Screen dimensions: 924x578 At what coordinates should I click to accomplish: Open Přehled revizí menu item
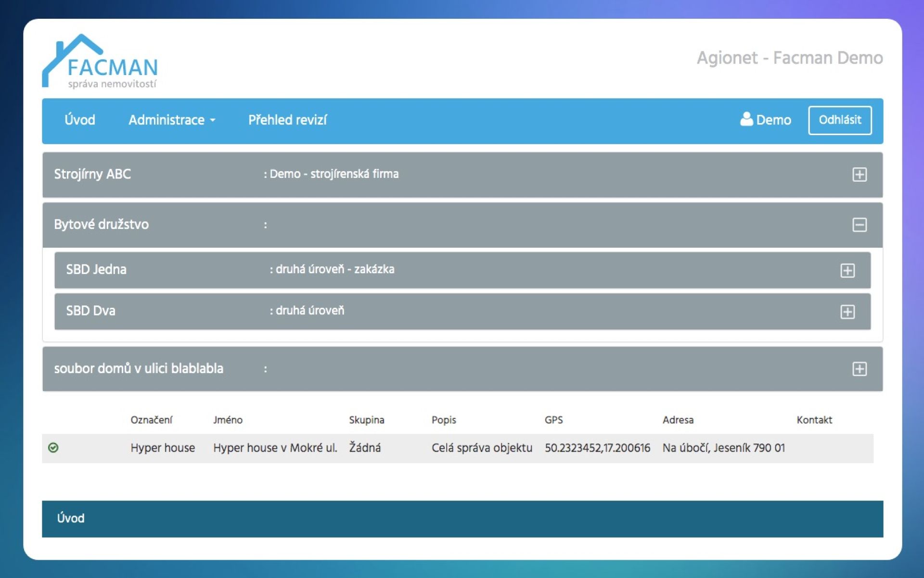click(287, 120)
